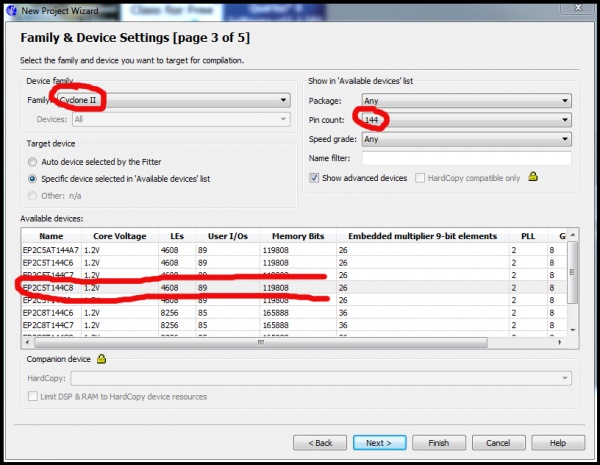Viewport: 600px width, 465px height.
Task: Sort by the Memory Bits column header
Action: pos(298,236)
